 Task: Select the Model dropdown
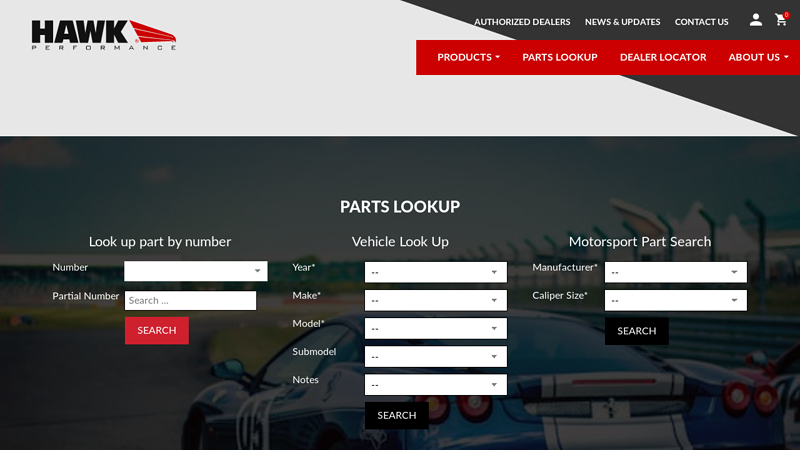435,328
